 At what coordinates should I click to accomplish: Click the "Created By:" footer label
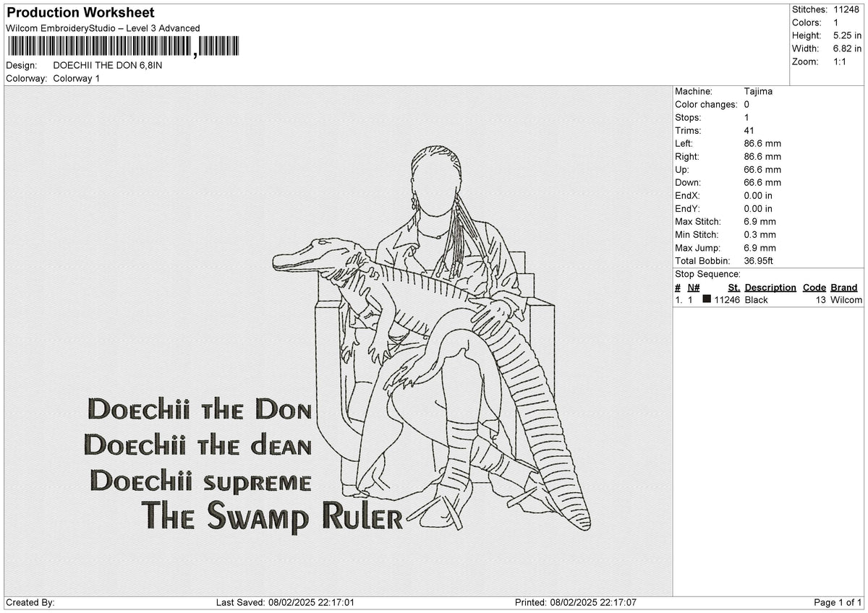tap(30, 603)
